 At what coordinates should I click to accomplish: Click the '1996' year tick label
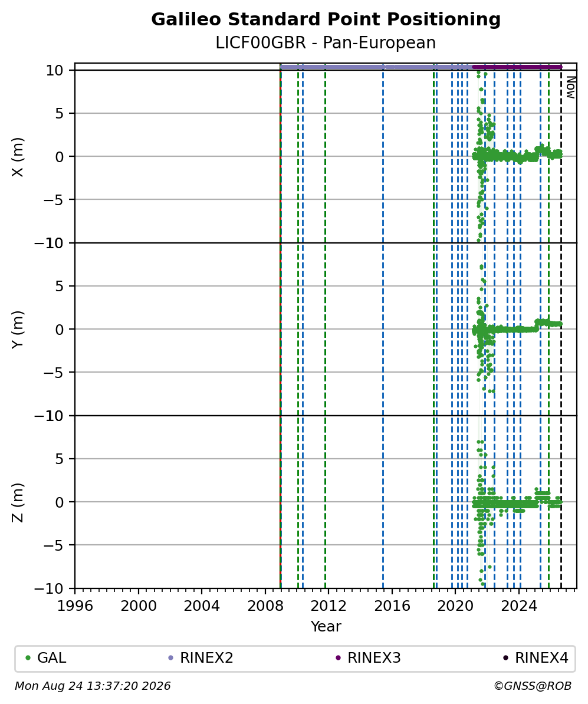75,606
